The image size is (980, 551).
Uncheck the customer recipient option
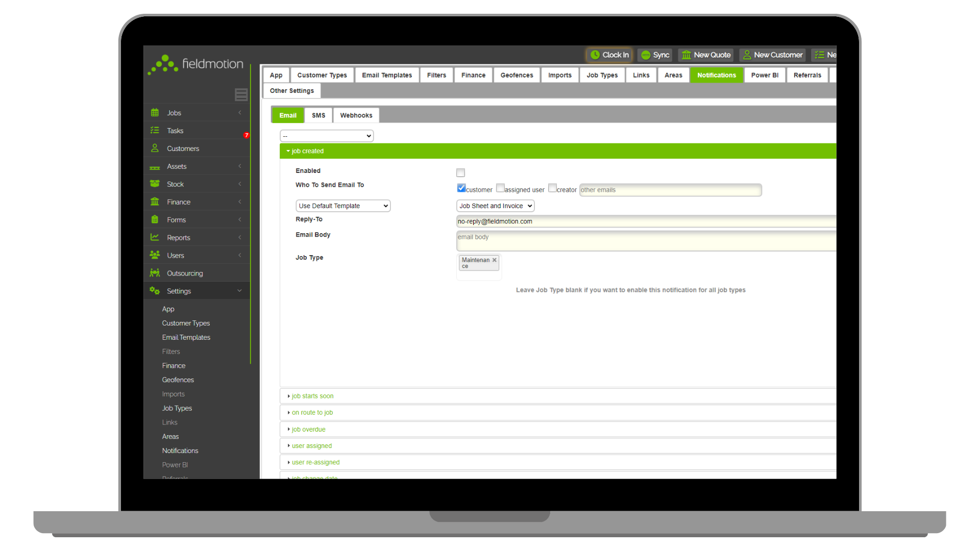(461, 188)
